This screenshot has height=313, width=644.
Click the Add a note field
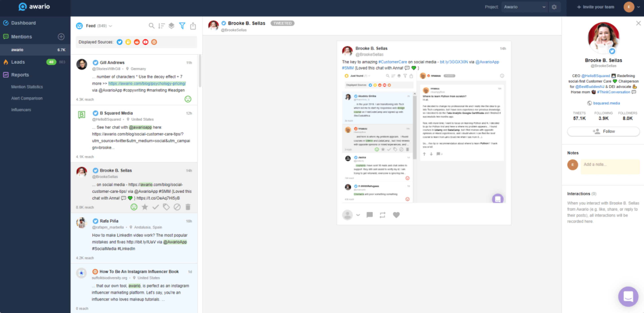[x=610, y=167]
